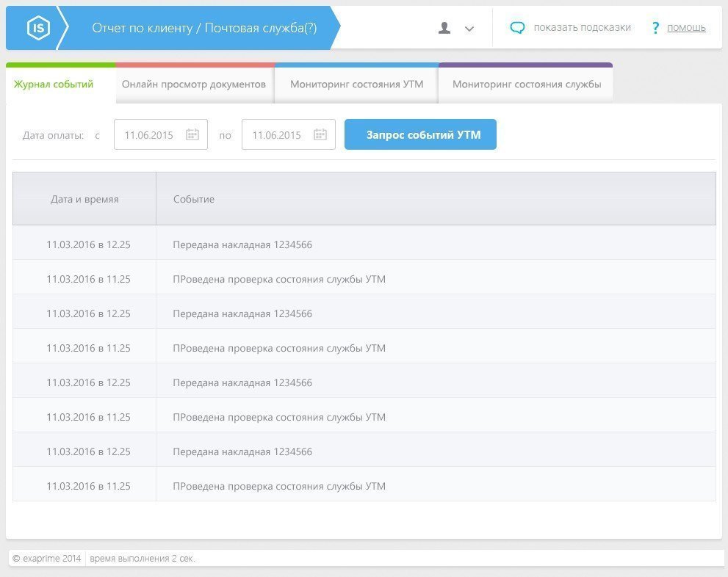Click the blue question mark icon
The image size is (728, 577).
click(x=655, y=28)
